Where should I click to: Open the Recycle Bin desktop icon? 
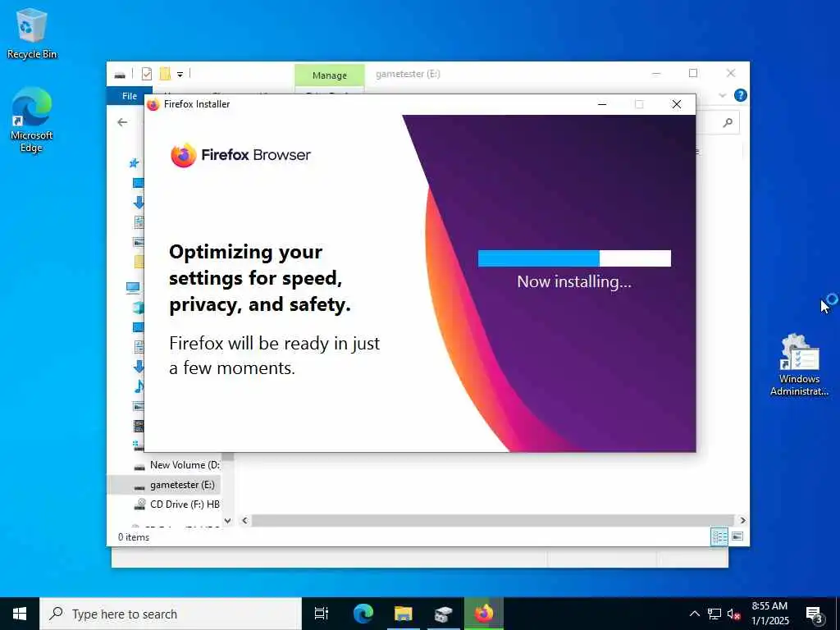point(32,34)
